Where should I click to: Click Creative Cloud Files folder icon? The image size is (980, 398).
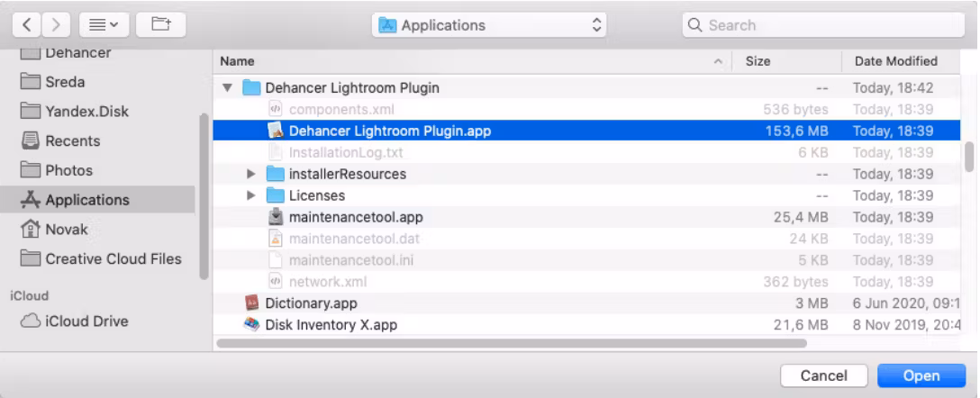coord(30,258)
